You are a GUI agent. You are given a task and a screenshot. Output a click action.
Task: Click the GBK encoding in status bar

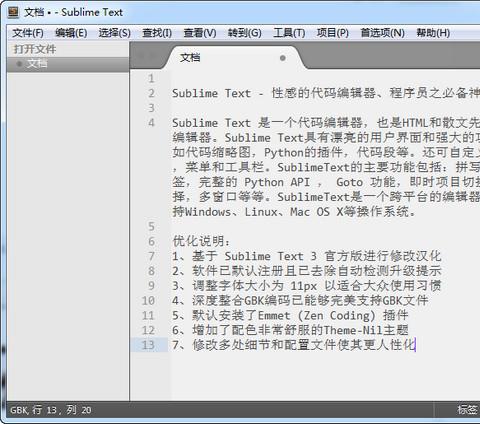pyautogui.click(x=19, y=410)
